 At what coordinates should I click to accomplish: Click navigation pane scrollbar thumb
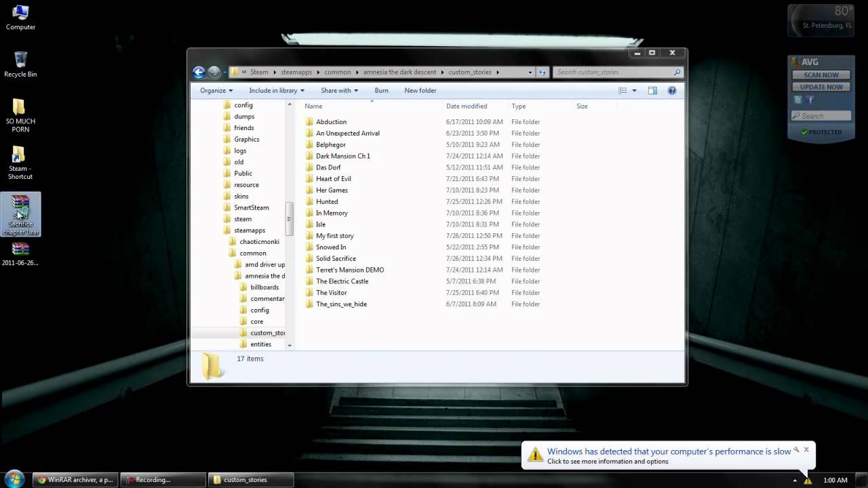[x=290, y=218]
